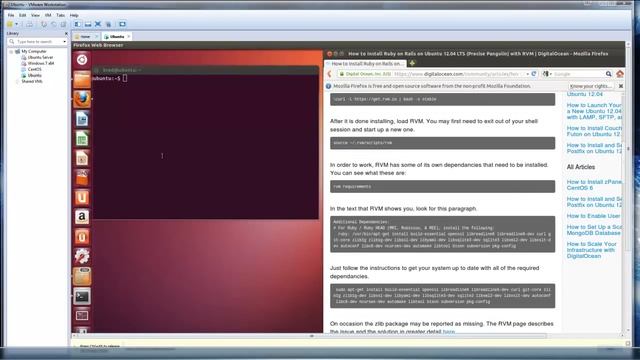
Task: Close the Mozilla Firefox info bar
Action: tap(621, 86)
